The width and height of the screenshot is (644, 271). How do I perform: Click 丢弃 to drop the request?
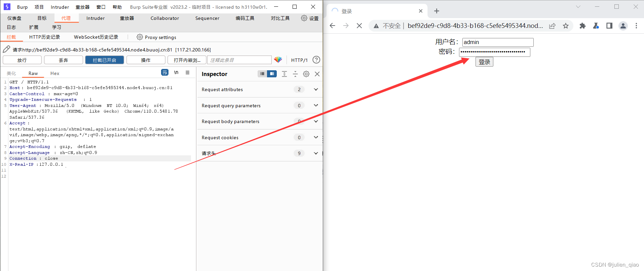[64, 60]
